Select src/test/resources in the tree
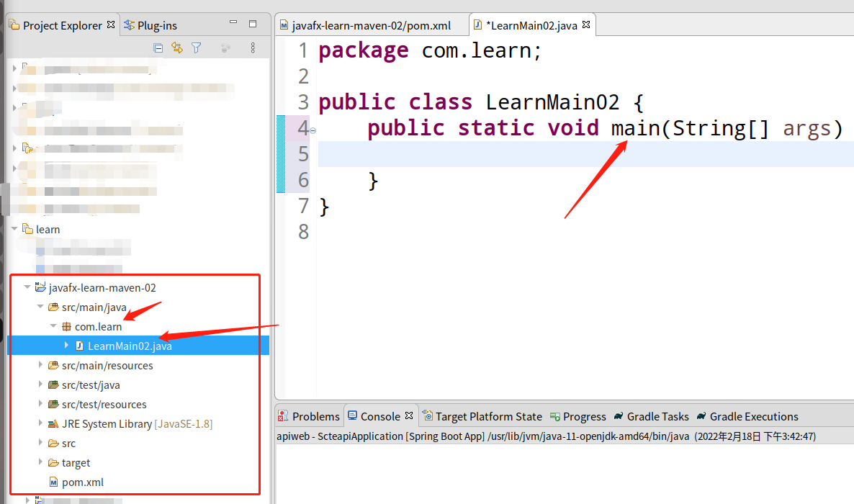 (104, 405)
